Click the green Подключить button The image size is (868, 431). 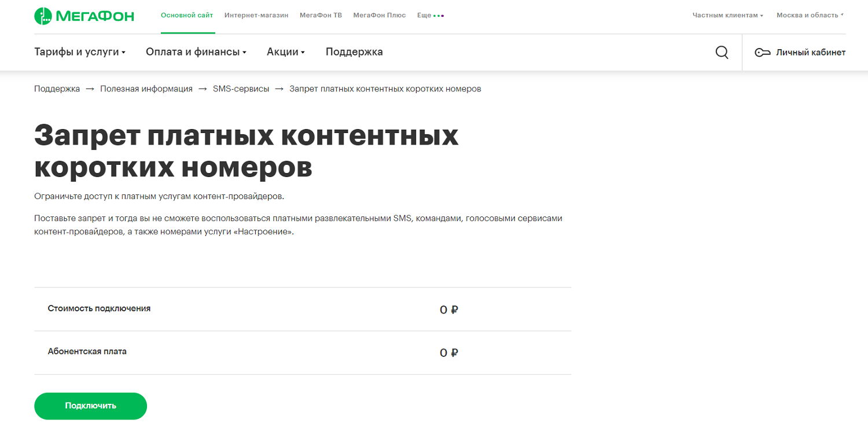(x=90, y=406)
